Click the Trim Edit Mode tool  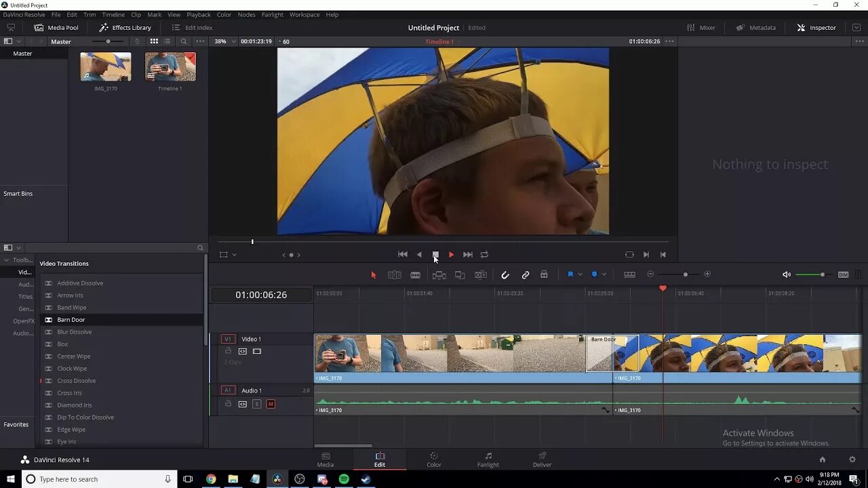click(394, 274)
